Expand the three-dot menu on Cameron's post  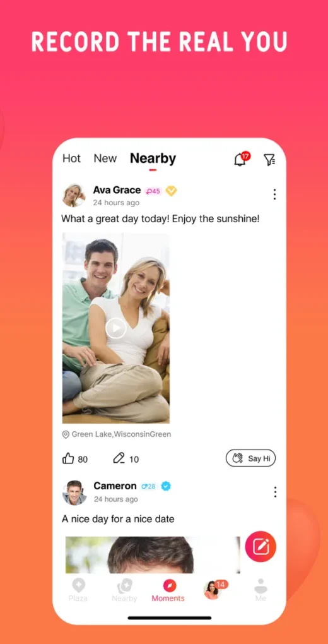[275, 492]
